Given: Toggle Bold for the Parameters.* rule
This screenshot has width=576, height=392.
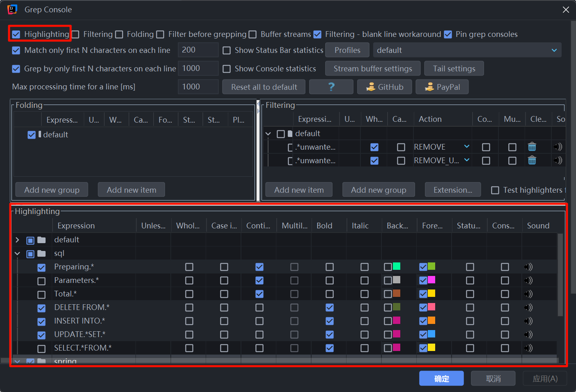Looking at the screenshot, I should (x=329, y=280).
